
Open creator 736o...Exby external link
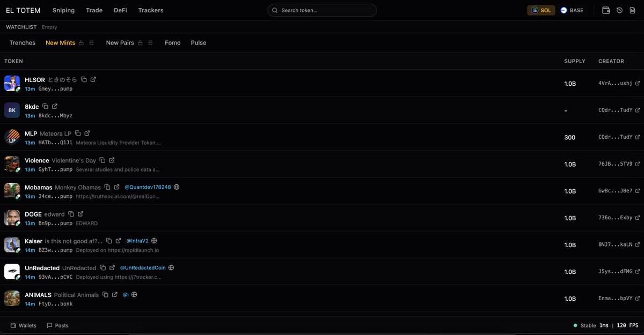tap(638, 218)
